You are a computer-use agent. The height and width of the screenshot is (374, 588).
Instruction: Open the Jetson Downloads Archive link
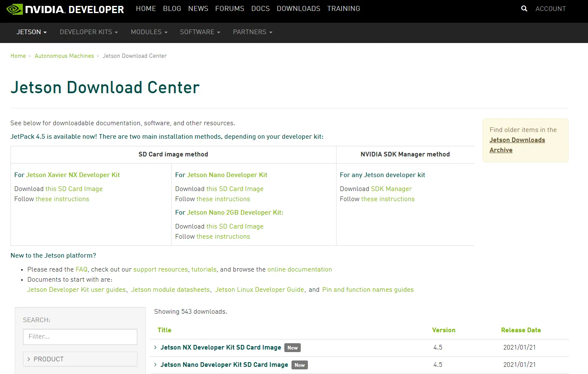[x=517, y=145]
